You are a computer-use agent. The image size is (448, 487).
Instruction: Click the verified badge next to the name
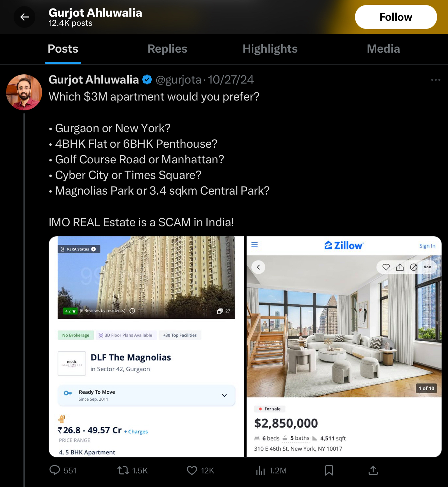[x=147, y=80]
